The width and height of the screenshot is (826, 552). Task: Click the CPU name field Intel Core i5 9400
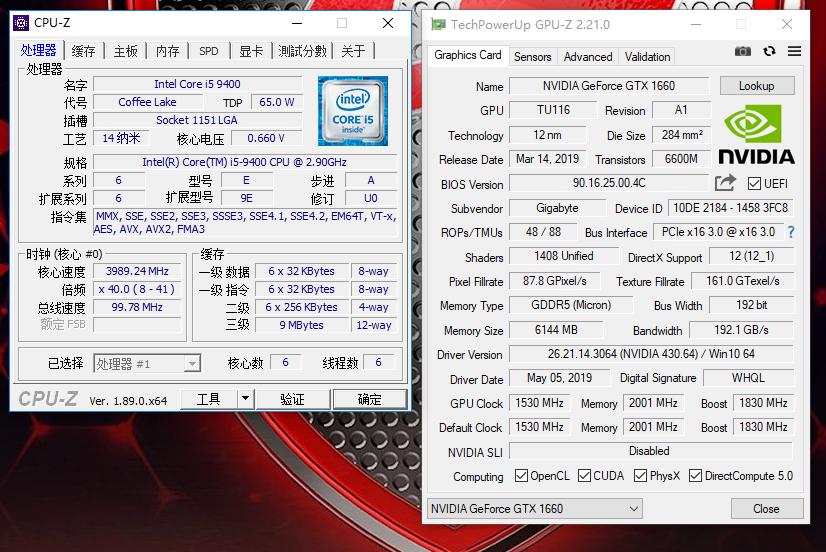point(197,84)
